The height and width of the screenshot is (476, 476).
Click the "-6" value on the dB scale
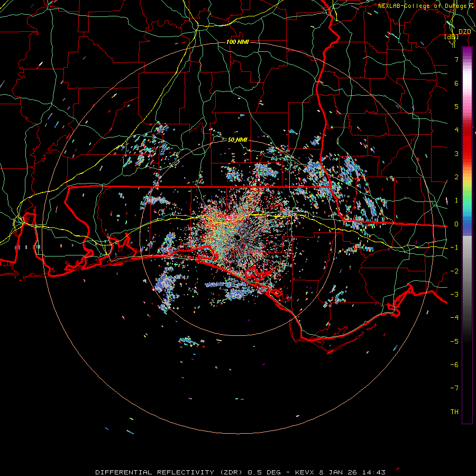click(x=454, y=365)
